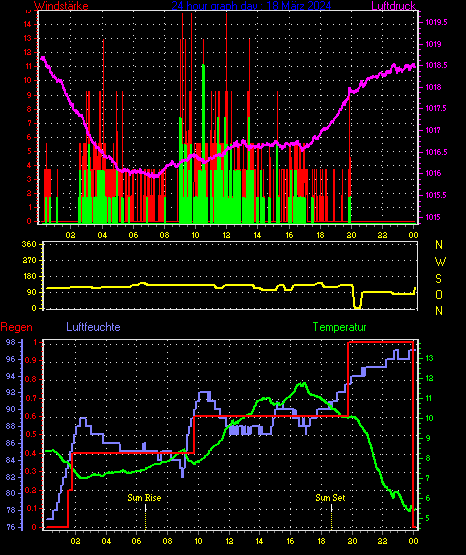Click the 270 wind direction axis value
Image resolution: width=466 pixels, height=555 pixels.
pyautogui.click(x=29, y=260)
